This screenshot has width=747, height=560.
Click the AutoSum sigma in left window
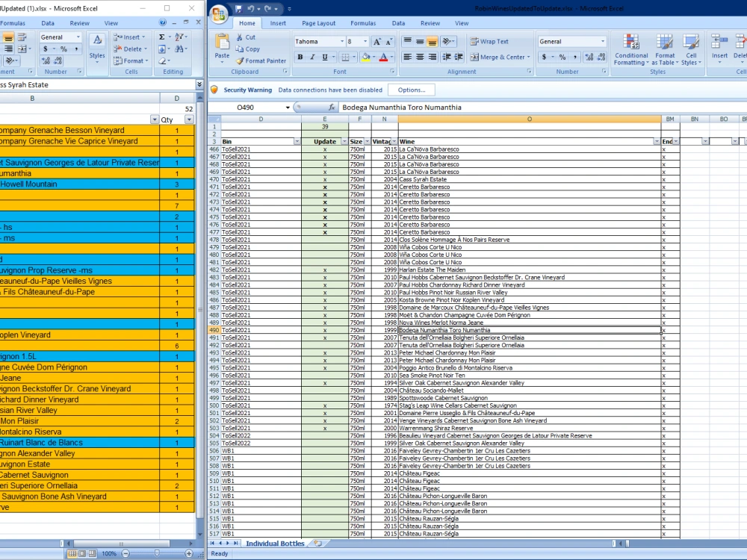click(162, 37)
